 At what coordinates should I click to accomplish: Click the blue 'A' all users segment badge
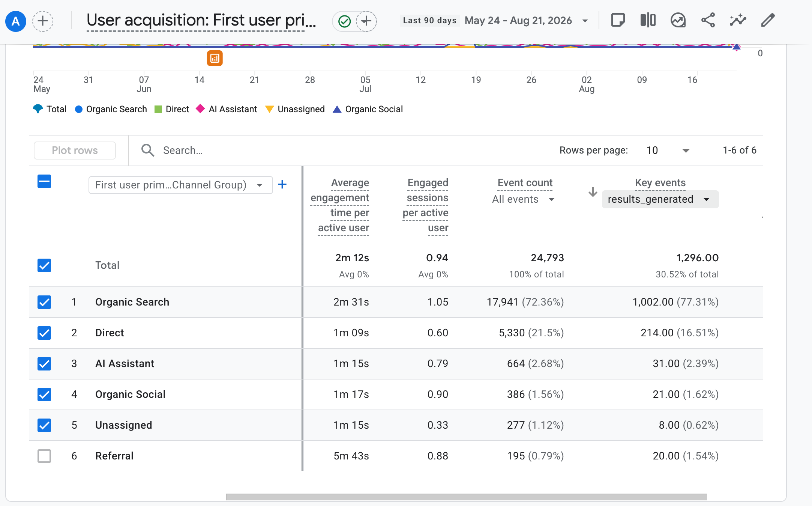pyautogui.click(x=15, y=21)
